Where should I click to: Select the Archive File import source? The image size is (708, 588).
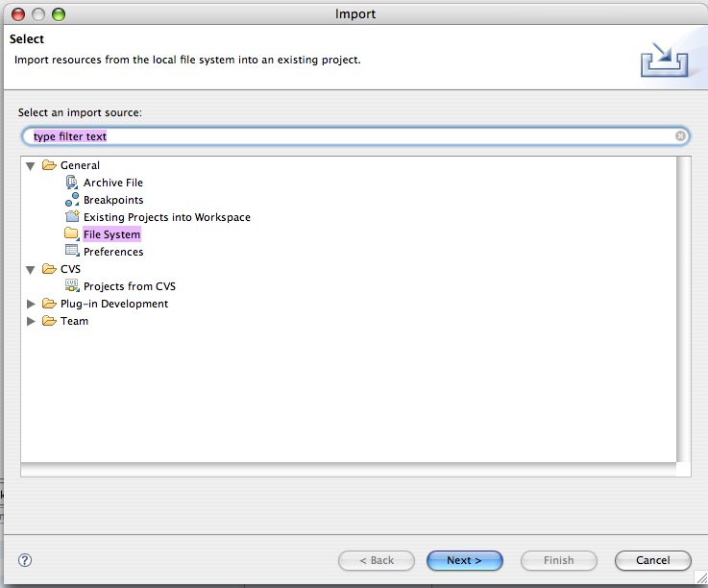pos(112,183)
